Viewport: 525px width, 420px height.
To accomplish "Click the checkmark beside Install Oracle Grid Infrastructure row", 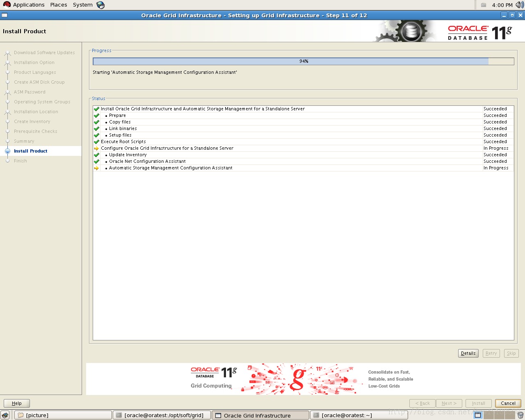I will (97, 109).
